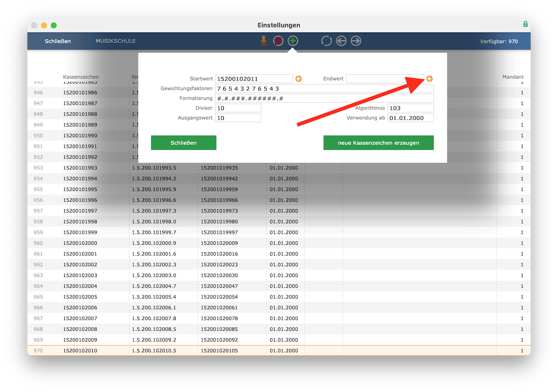This screenshot has width=558, height=392.
Task: Click the orange download arrow icon
Action: click(x=263, y=41)
